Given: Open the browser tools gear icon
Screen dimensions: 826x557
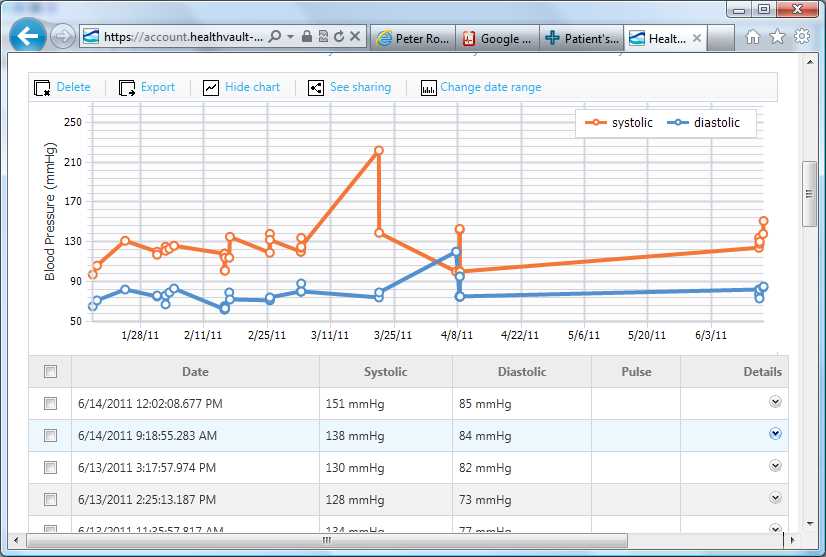Looking at the screenshot, I should click(802, 36).
